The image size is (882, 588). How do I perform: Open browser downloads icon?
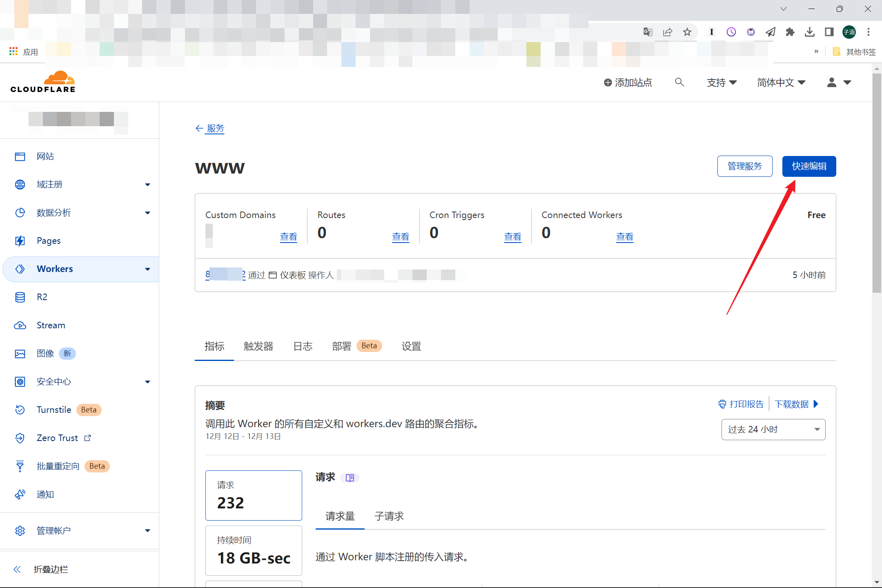810,32
